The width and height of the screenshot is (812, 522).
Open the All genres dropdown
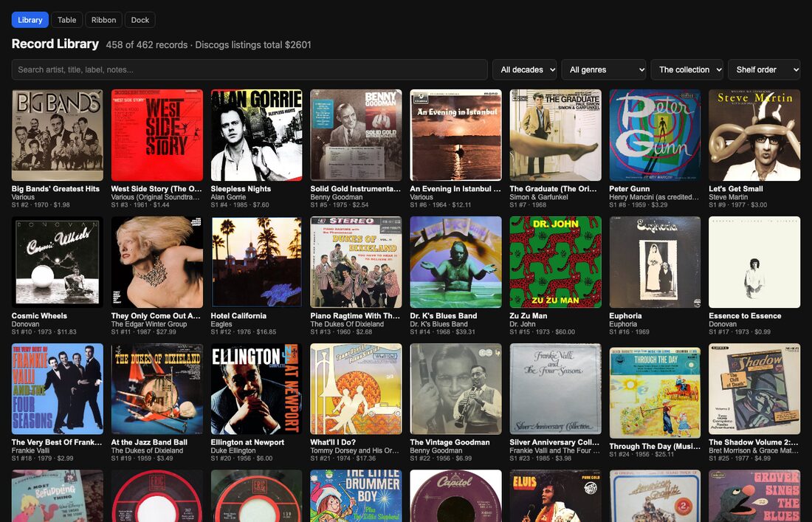(x=604, y=69)
